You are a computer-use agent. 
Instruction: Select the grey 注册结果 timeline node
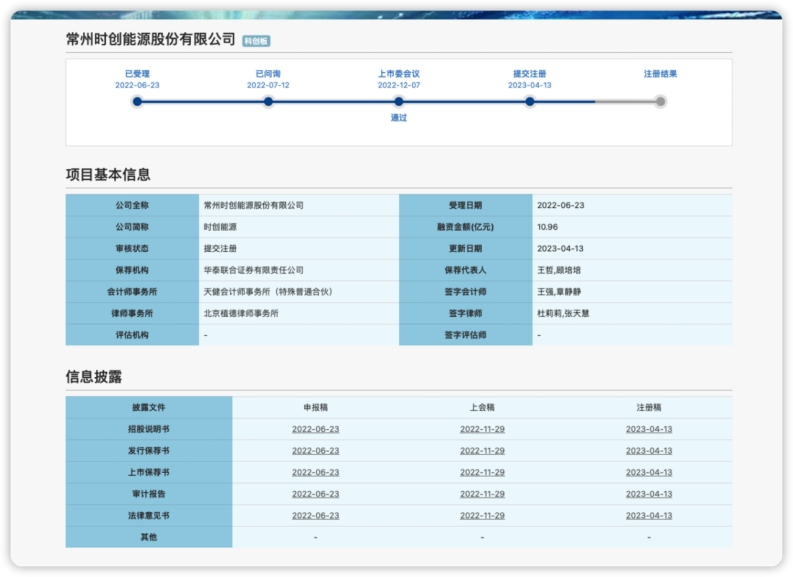[660, 102]
